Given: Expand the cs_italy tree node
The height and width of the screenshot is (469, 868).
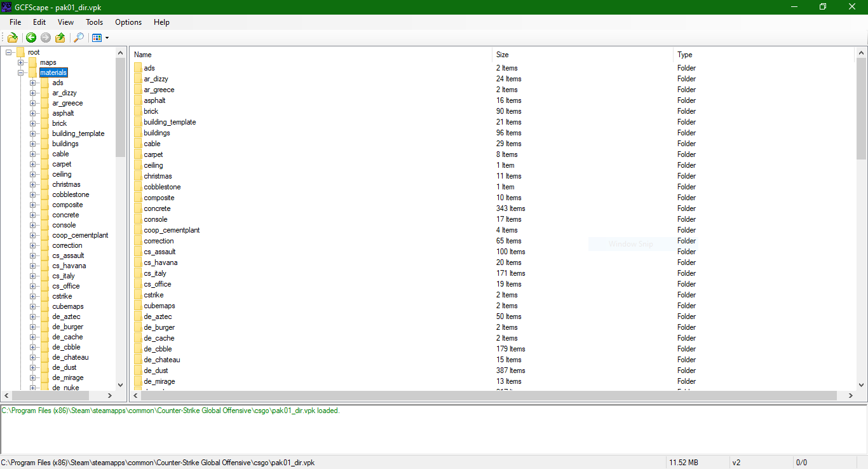Looking at the screenshot, I should (x=32, y=276).
